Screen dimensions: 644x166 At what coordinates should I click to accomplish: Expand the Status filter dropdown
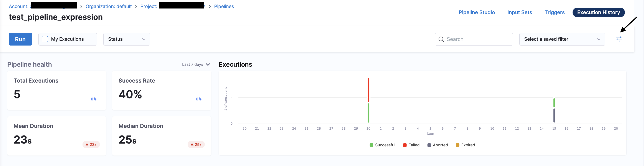[x=127, y=39]
